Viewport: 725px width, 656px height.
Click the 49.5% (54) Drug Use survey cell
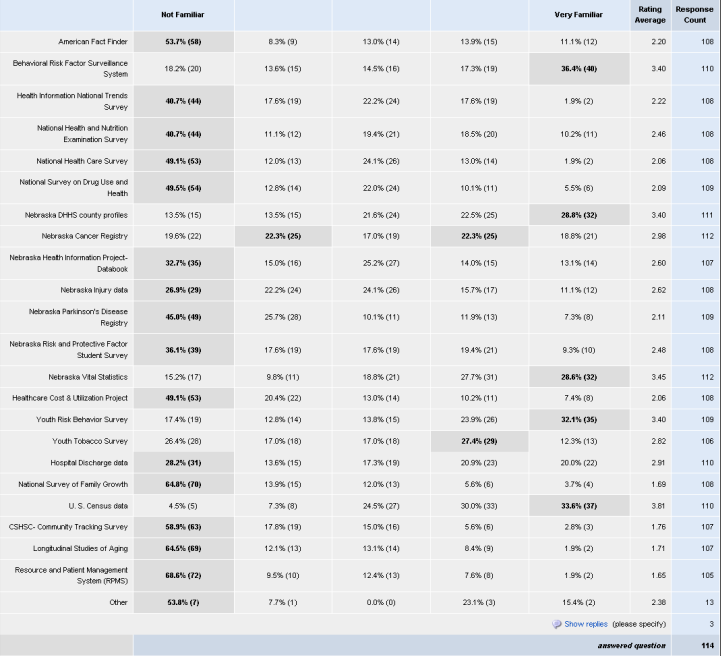click(184, 188)
